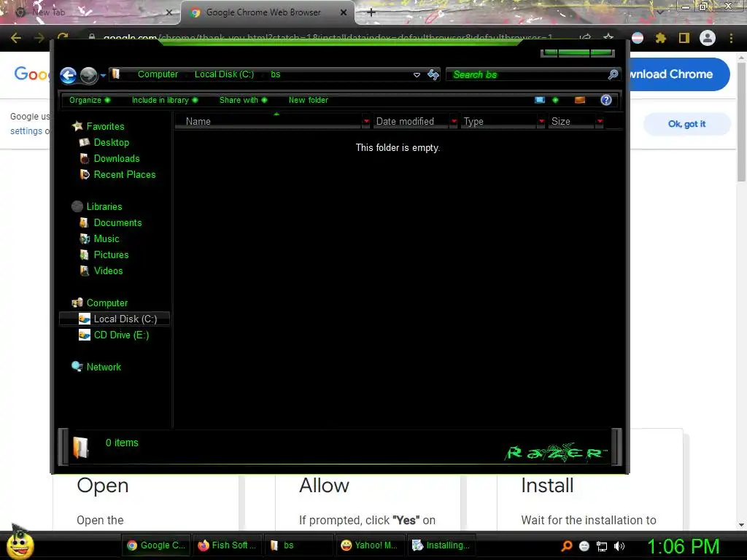
Task: Create a New folder from the toolbar
Action: click(x=309, y=100)
